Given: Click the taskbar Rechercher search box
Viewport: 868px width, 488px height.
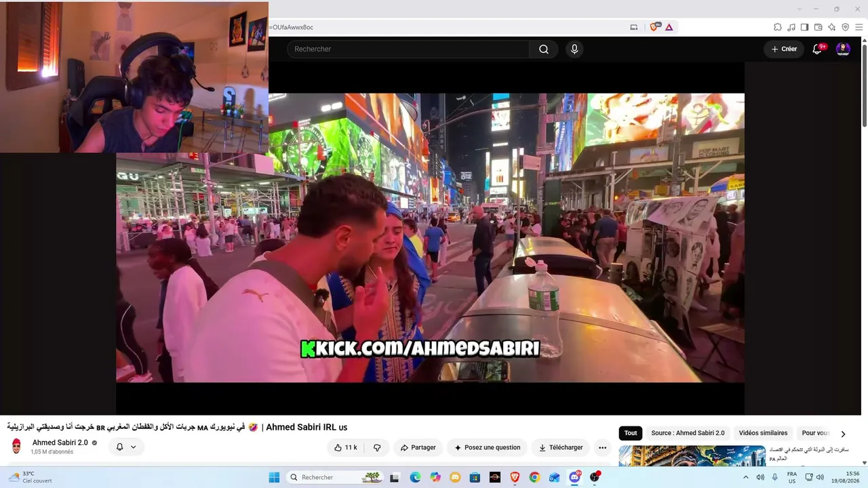Looking at the screenshot, I should point(335,477).
